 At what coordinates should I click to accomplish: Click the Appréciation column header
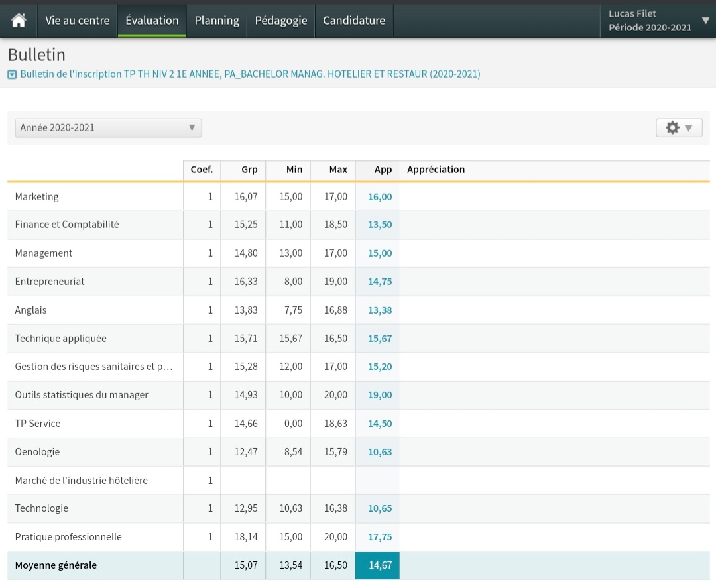[436, 170]
